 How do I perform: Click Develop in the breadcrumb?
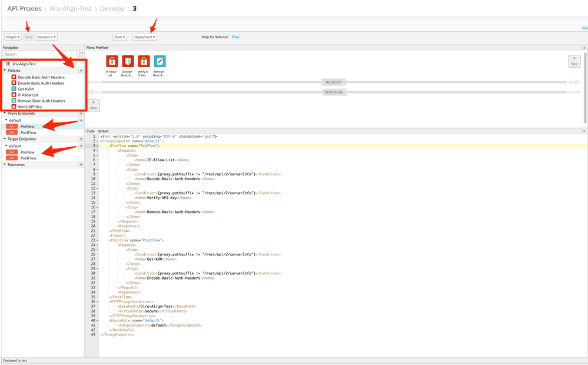[x=112, y=8]
